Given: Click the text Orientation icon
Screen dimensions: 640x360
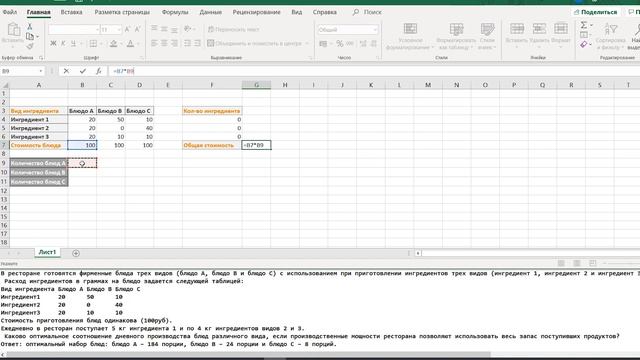Looking at the screenshot, I should (187, 29).
